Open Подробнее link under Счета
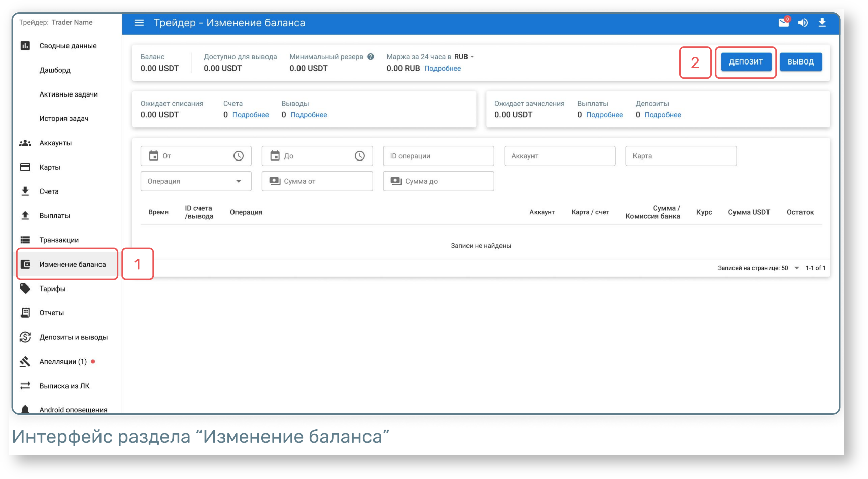 pos(251,115)
